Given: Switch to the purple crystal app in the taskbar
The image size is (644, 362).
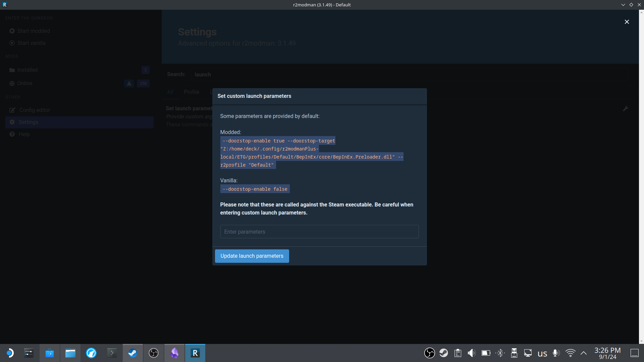Looking at the screenshot, I should pyautogui.click(x=174, y=353).
